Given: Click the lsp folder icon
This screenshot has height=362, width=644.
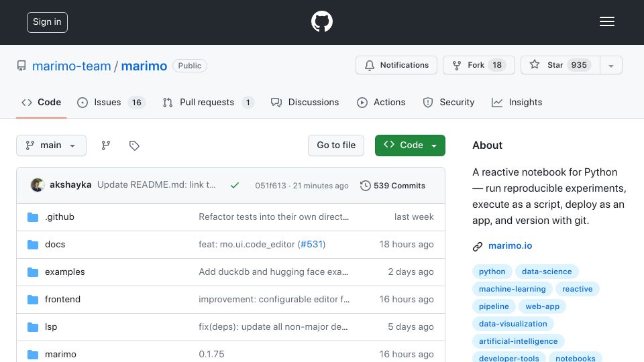Looking at the screenshot, I should tap(33, 327).
